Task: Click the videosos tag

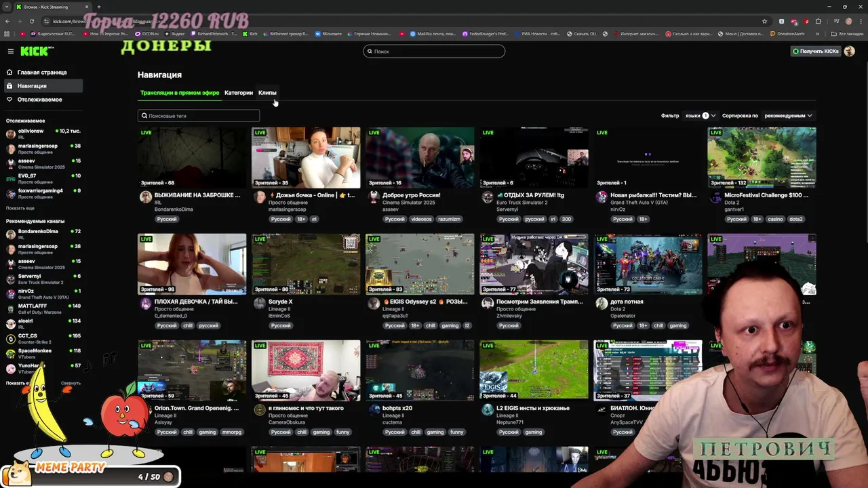Action: [421, 219]
